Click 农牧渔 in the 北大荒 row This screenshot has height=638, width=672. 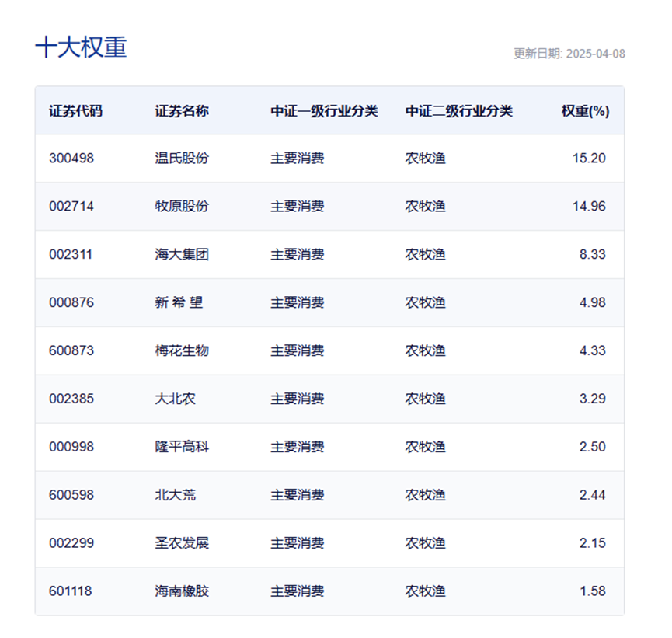click(x=426, y=495)
